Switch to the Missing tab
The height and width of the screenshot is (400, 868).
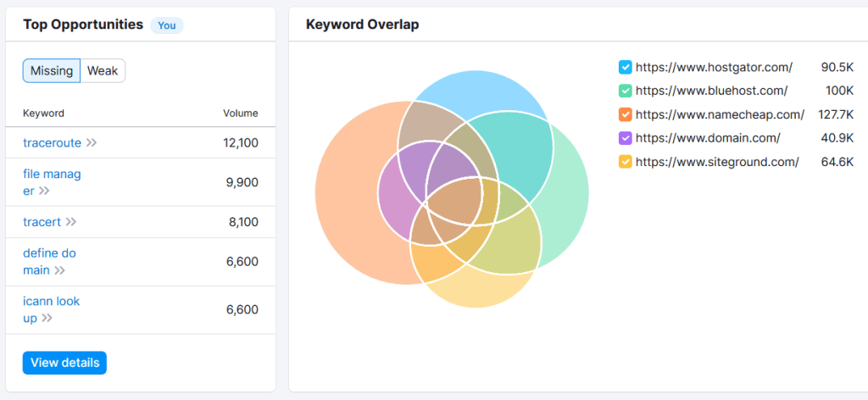[x=52, y=71]
